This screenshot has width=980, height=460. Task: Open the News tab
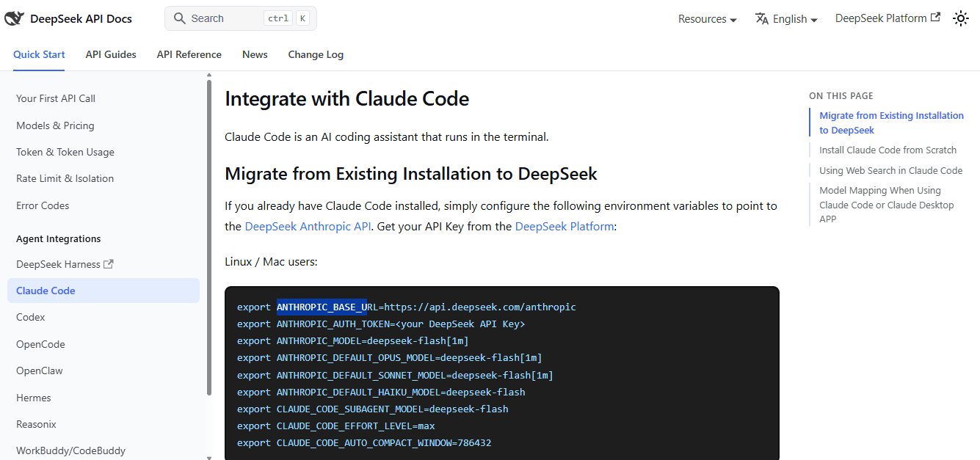coord(255,54)
